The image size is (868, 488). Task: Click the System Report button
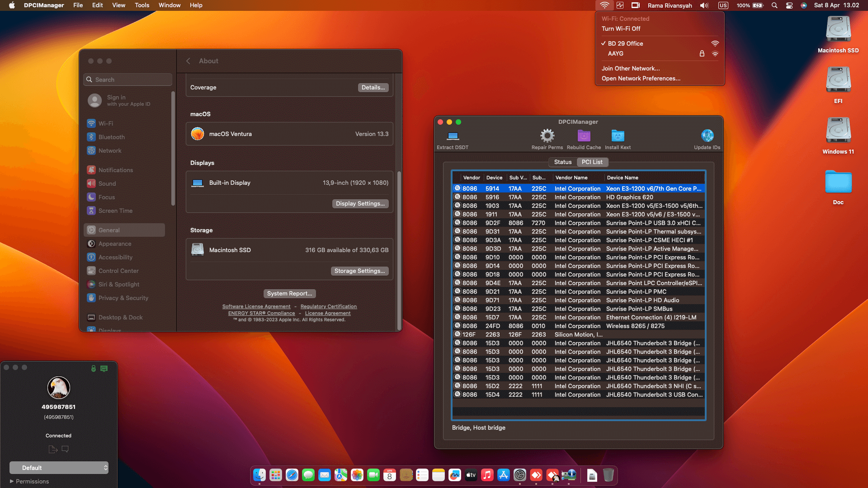click(x=289, y=293)
